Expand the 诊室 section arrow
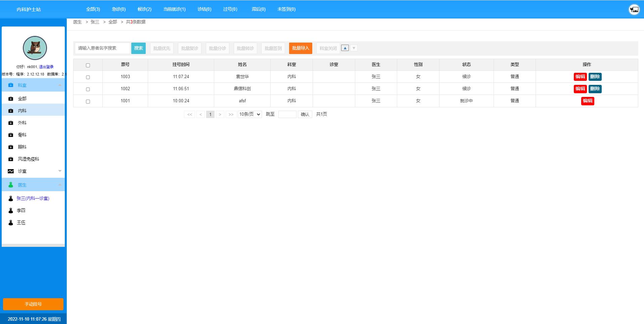The height and width of the screenshot is (324, 644). coord(60,171)
